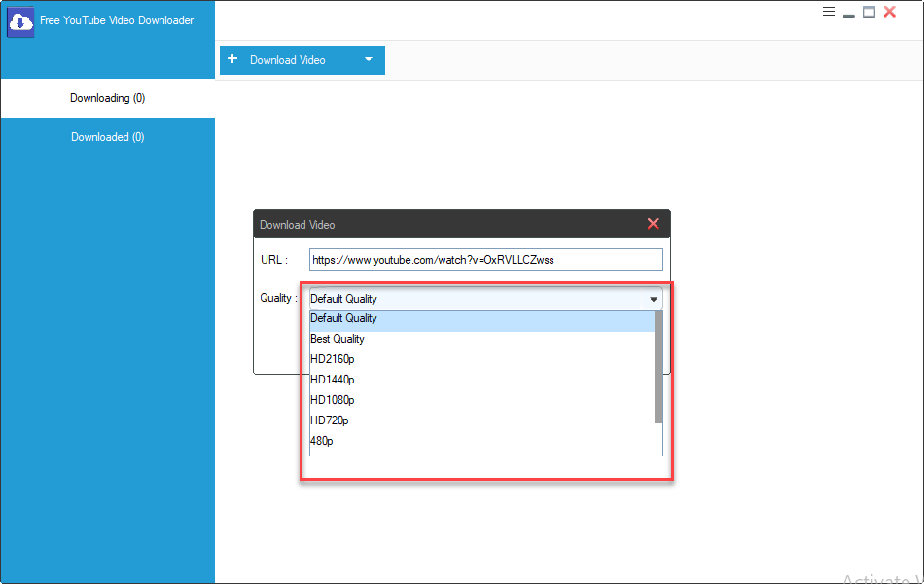Pick the 480p quality option
The width and height of the screenshot is (924, 584).
pos(322,442)
